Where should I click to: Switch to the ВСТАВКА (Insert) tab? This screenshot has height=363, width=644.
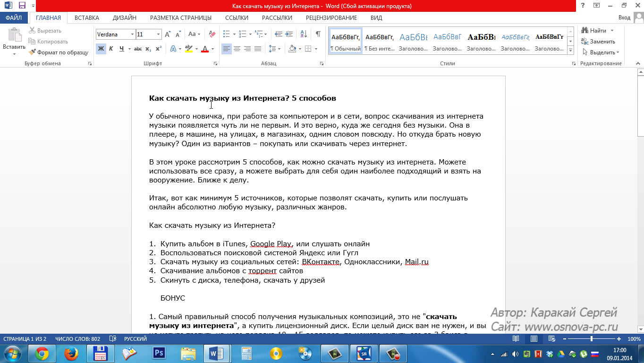[87, 18]
